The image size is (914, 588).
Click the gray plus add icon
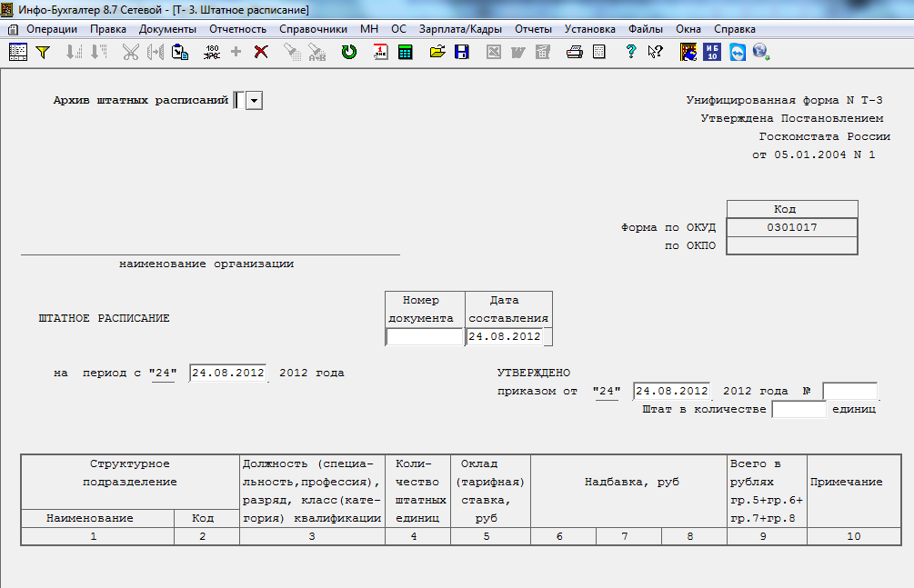click(236, 53)
